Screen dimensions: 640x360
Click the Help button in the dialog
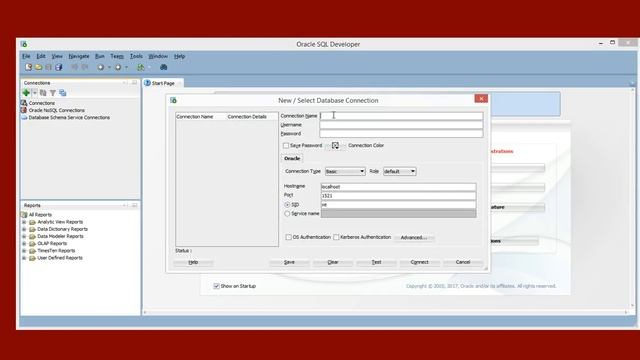193,262
